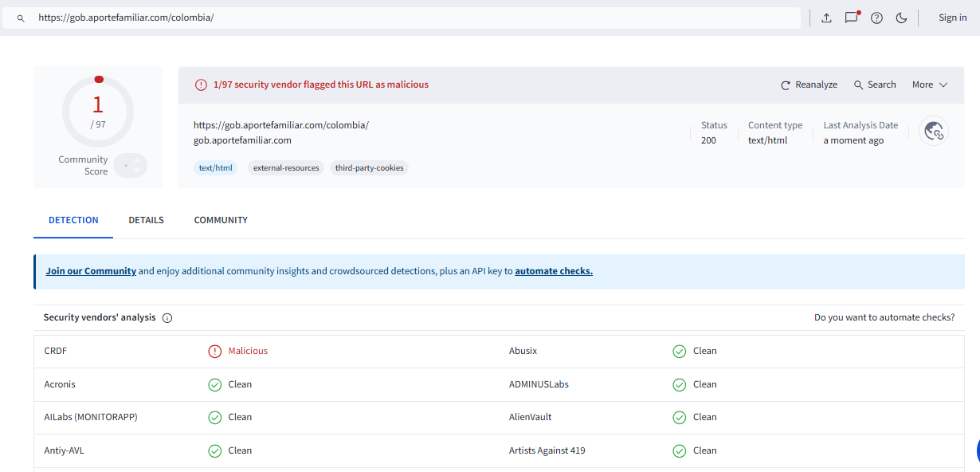
Task: Click the automate checks link
Action: pyautogui.click(x=554, y=271)
